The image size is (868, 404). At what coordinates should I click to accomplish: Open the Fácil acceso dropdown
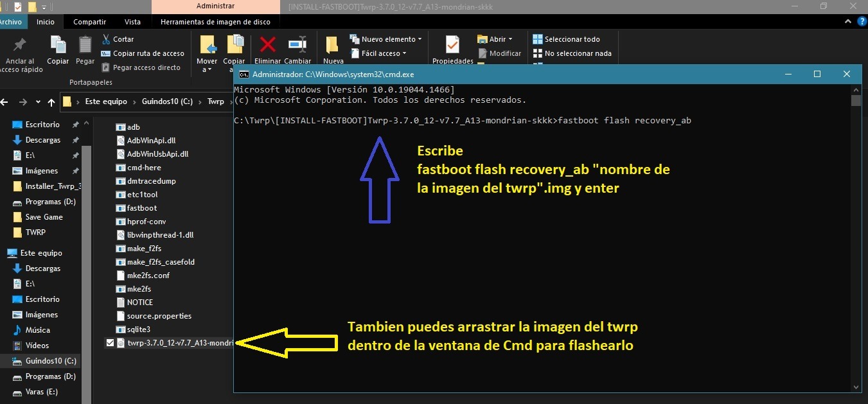point(378,53)
